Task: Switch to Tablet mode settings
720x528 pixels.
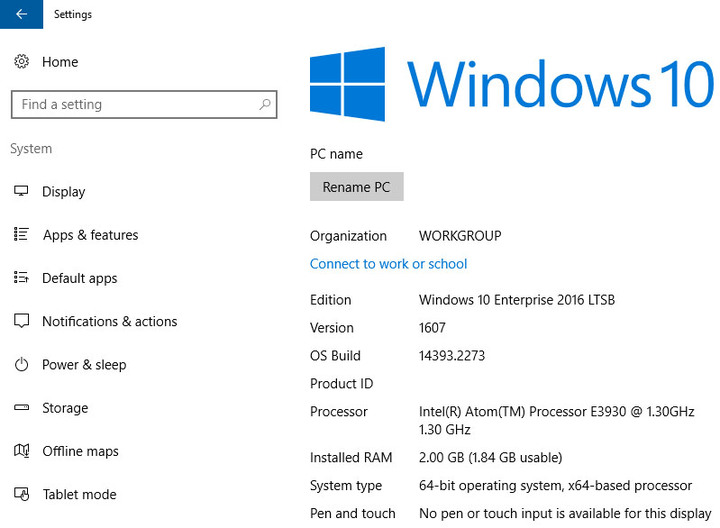Action: click(x=79, y=494)
